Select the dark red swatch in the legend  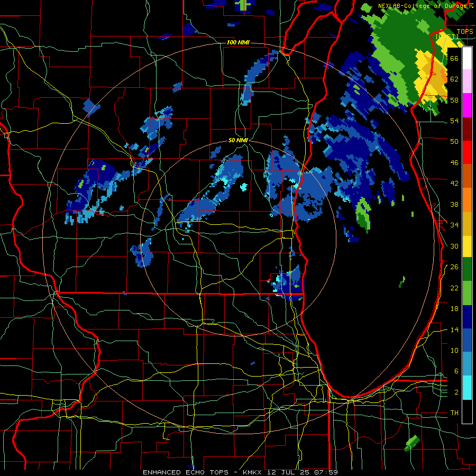[x=467, y=129]
